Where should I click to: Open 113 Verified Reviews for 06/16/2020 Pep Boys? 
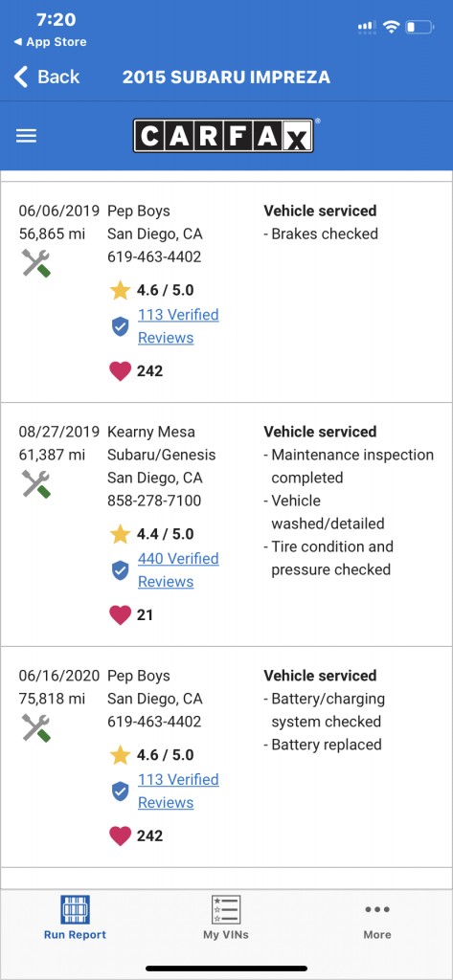[x=178, y=791]
